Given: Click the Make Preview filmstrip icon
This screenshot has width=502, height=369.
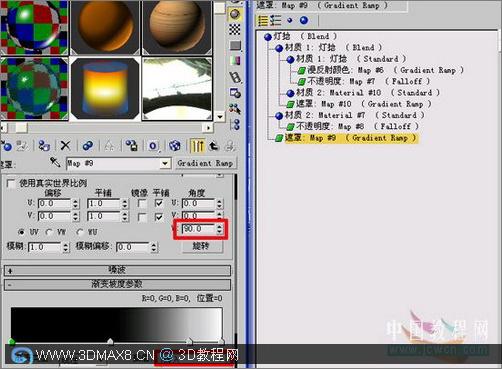Looking at the screenshot, I should point(235,77).
